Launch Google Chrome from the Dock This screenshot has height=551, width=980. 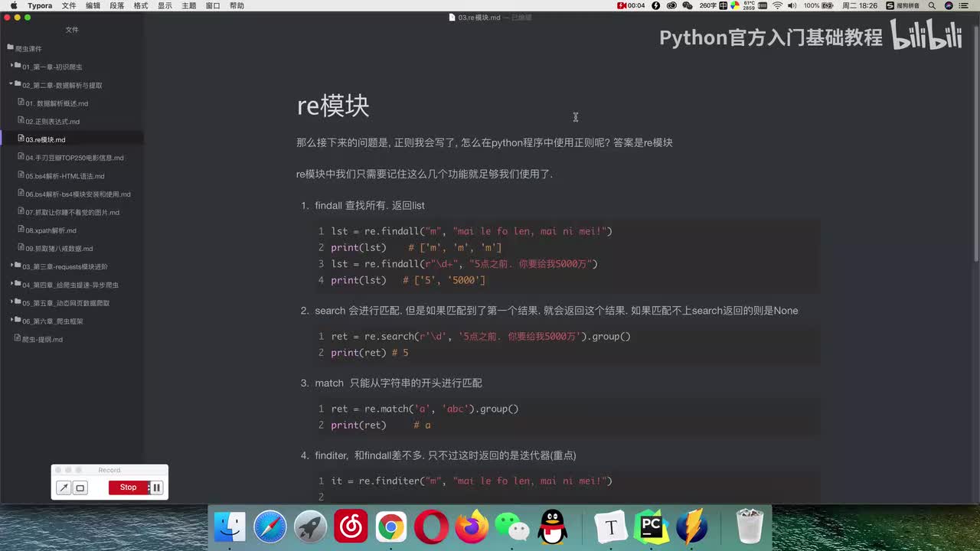click(391, 527)
